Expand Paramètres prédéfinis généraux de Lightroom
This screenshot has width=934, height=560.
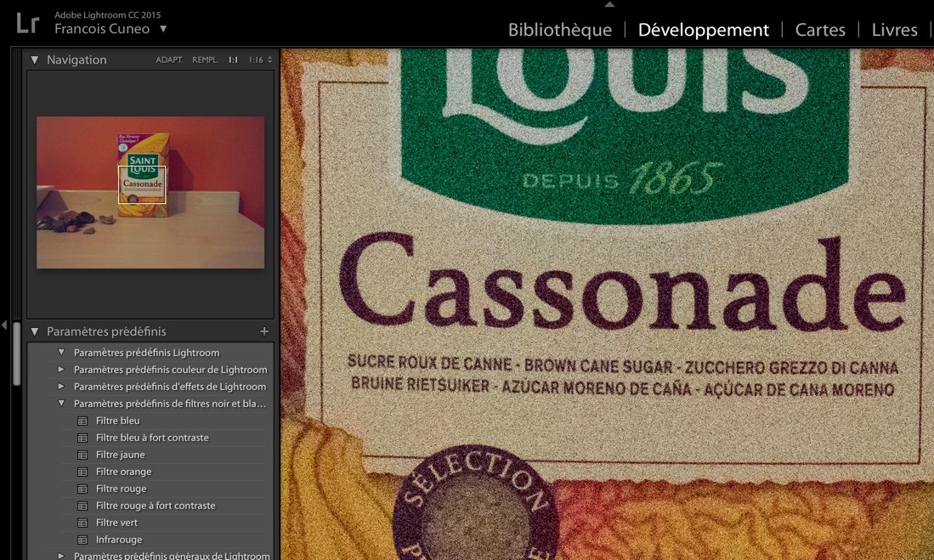pos(60,555)
